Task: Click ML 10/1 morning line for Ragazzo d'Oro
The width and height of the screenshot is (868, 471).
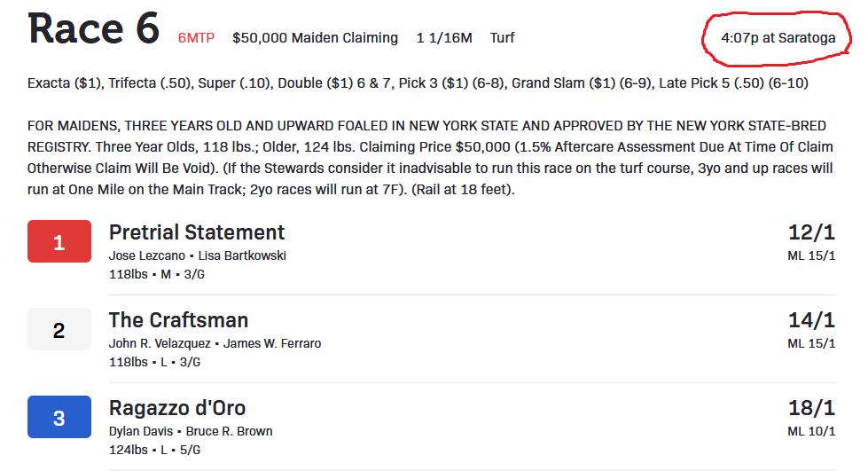Action: click(x=811, y=431)
